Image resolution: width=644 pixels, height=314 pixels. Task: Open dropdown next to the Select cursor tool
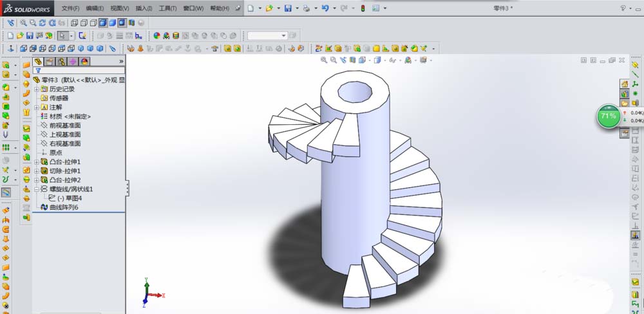[x=71, y=35]
